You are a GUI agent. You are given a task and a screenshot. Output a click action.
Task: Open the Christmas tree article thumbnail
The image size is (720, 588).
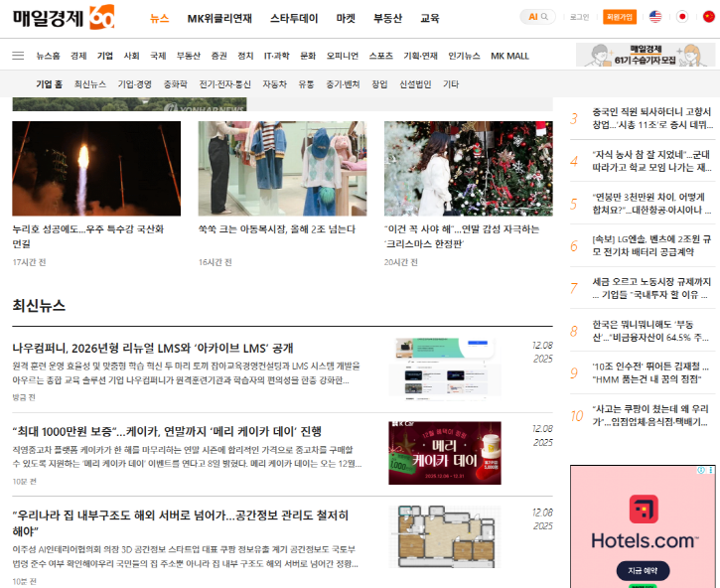pos(468,169)
